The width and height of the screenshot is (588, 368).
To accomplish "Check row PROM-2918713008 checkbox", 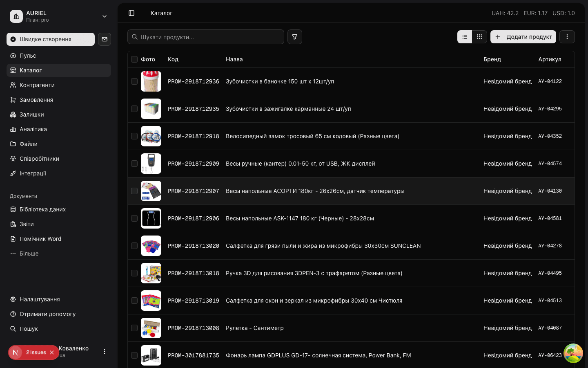I will [x=134, y=328].
